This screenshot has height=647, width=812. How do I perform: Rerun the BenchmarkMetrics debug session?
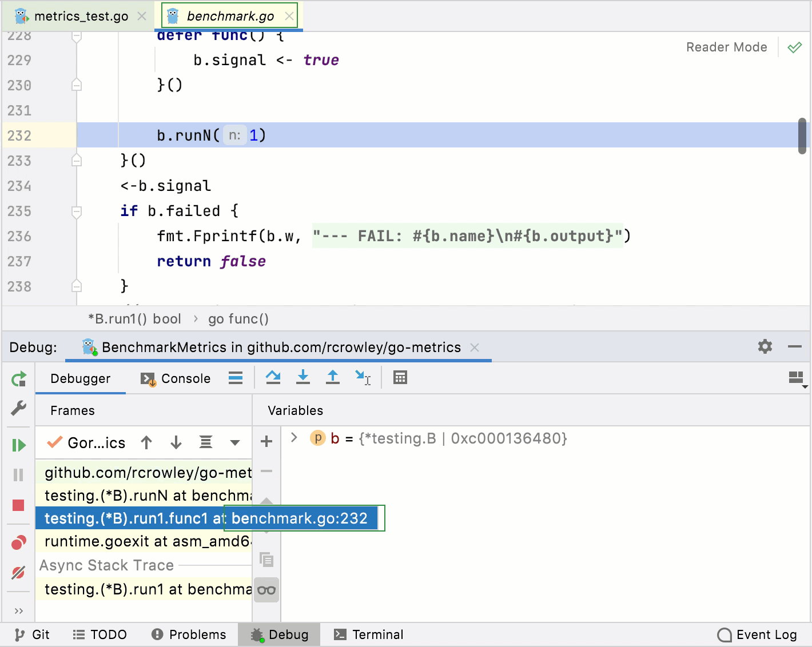pos(18,378)
